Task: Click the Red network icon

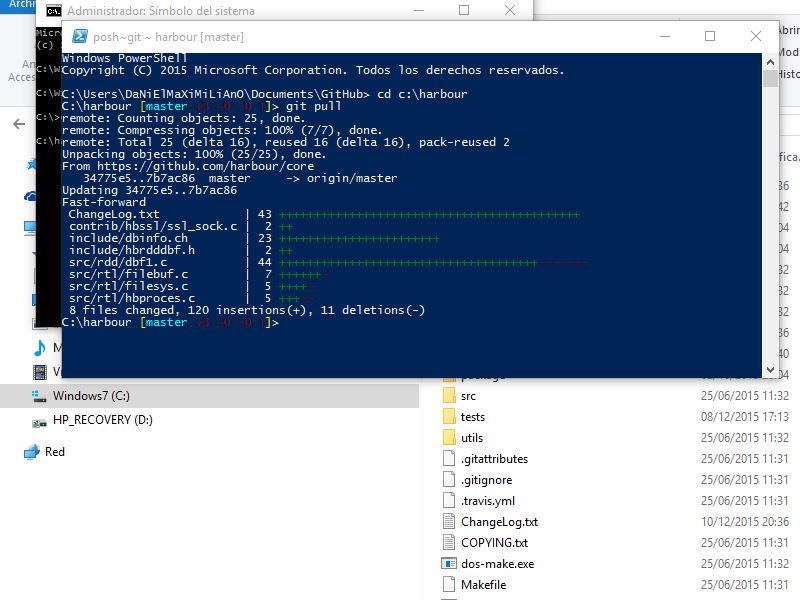Action: (31, 452)
